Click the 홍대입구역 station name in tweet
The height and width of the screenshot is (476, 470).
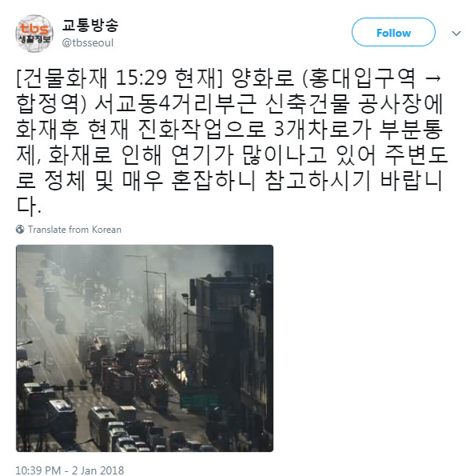(x=362, y=78)
